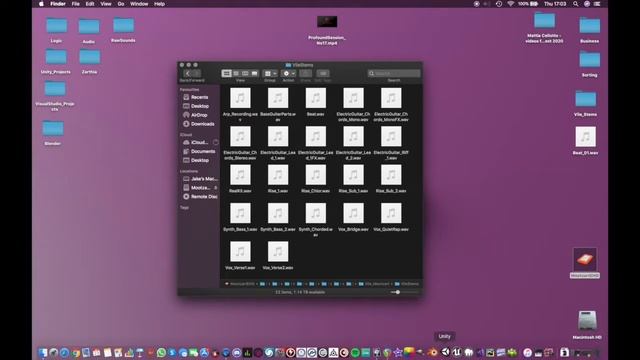Open iCloud Drive in sidebar
The width and height of the screenshot is (640, 360).
pyautogui.click(x=199, y=142)
